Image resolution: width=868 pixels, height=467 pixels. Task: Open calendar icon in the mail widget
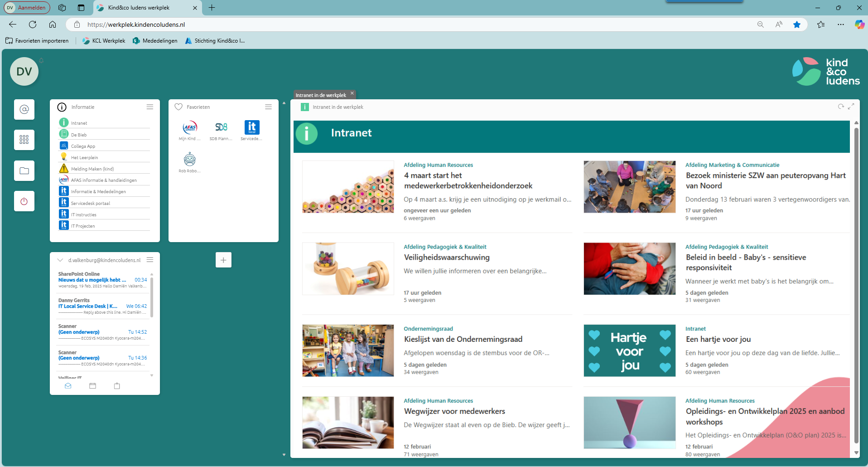coord(93,386)
